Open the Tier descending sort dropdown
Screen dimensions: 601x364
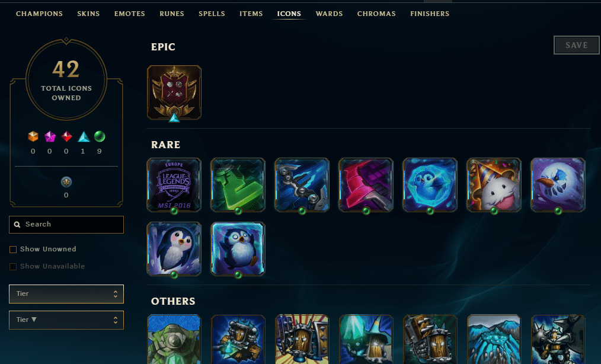66,320
